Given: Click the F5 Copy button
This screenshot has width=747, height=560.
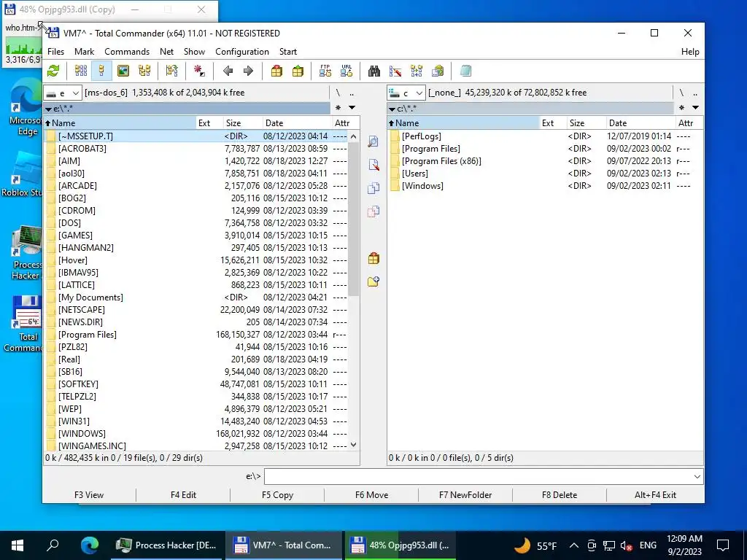Looking at the screenshot, I should [277, 495].
